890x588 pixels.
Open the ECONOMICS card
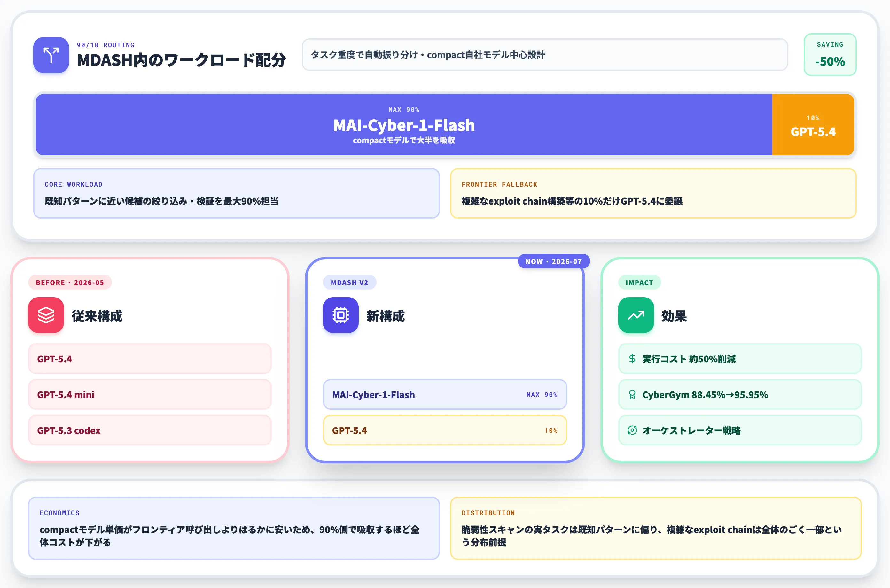coord(234,528)
